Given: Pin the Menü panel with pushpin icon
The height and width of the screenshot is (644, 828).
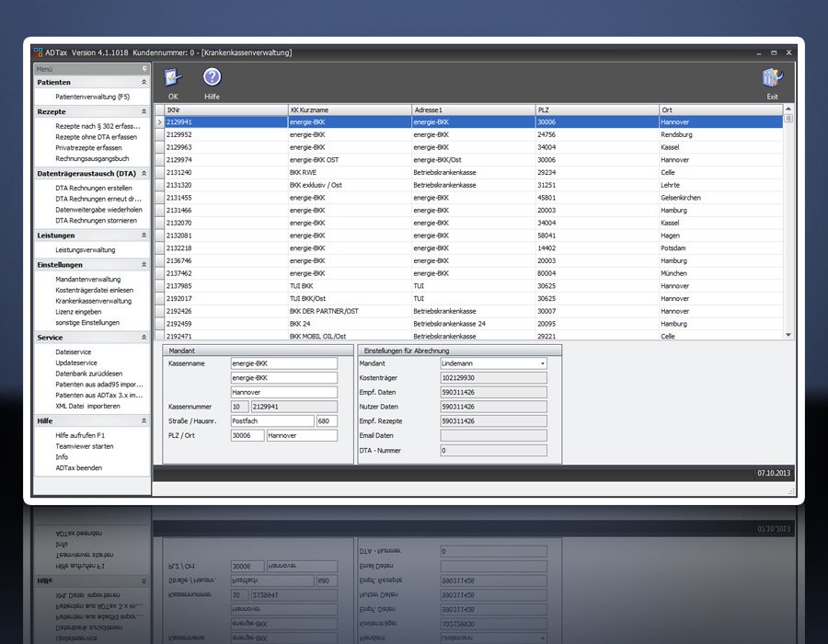Looking at the screenshot, I should point(144,69).
